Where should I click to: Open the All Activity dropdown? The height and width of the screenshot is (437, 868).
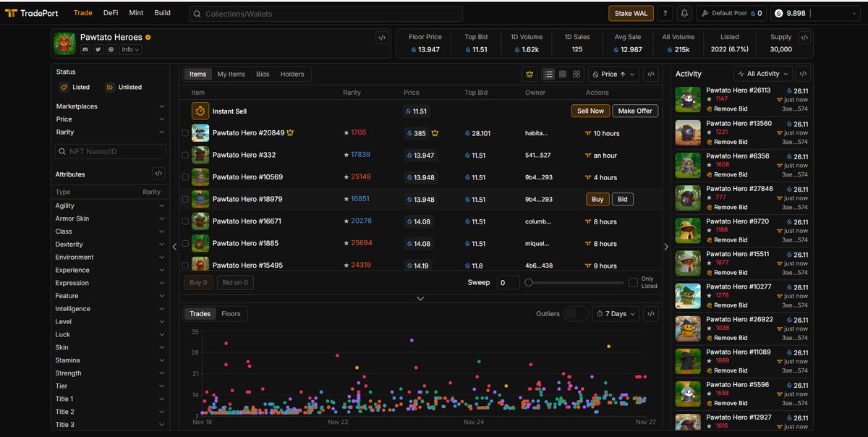point(763,74)
